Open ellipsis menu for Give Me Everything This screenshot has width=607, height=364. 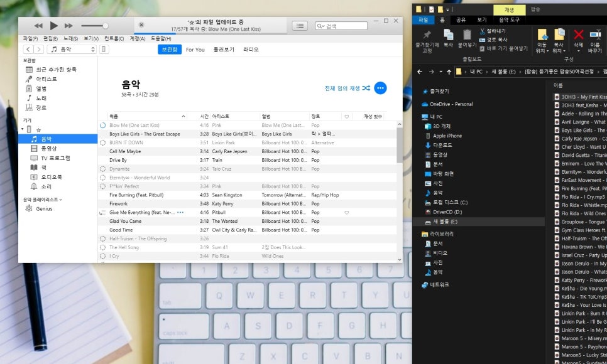[x=180, y=212]
